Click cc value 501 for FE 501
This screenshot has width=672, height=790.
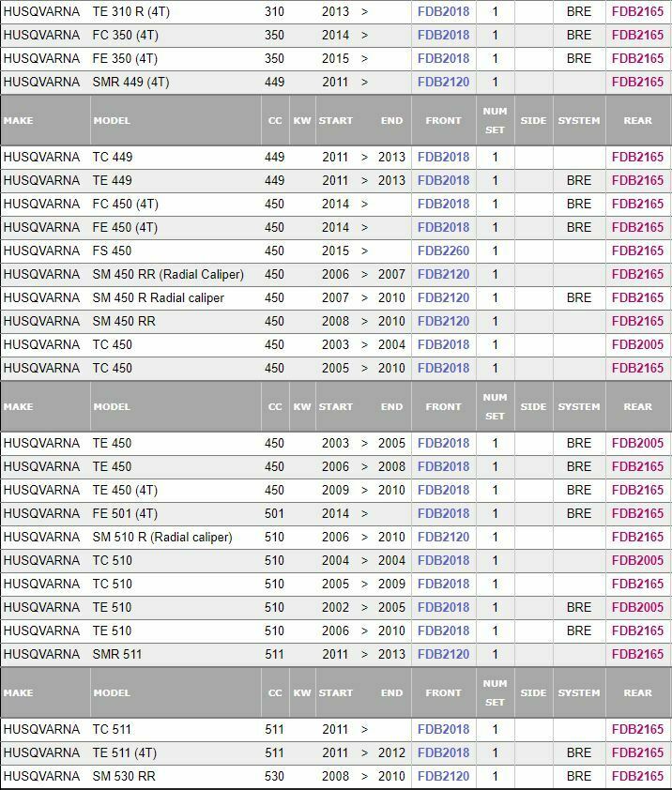(x=274, y=513)
